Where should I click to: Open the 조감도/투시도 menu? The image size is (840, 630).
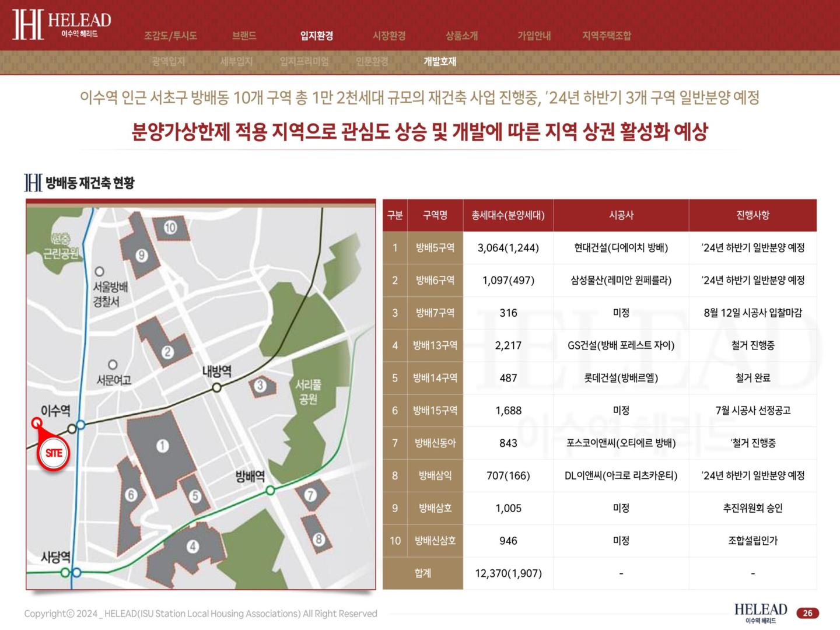[x=170, y=36]
